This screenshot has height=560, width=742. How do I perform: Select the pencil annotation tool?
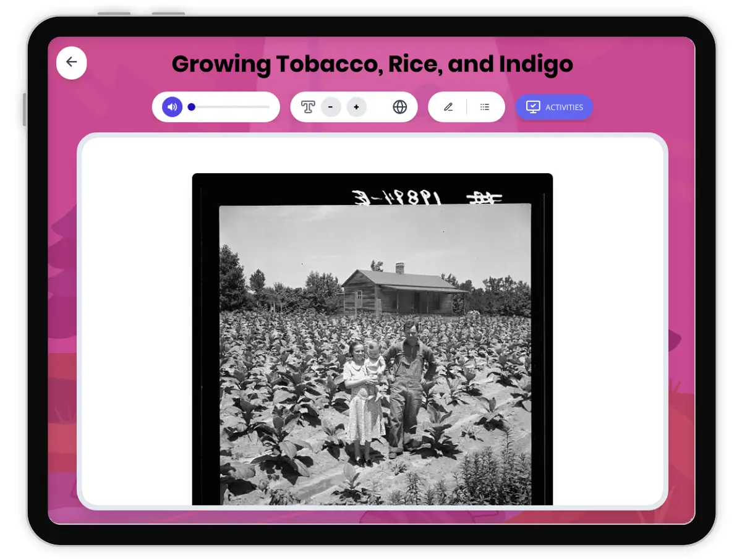(x=448, y=107)
